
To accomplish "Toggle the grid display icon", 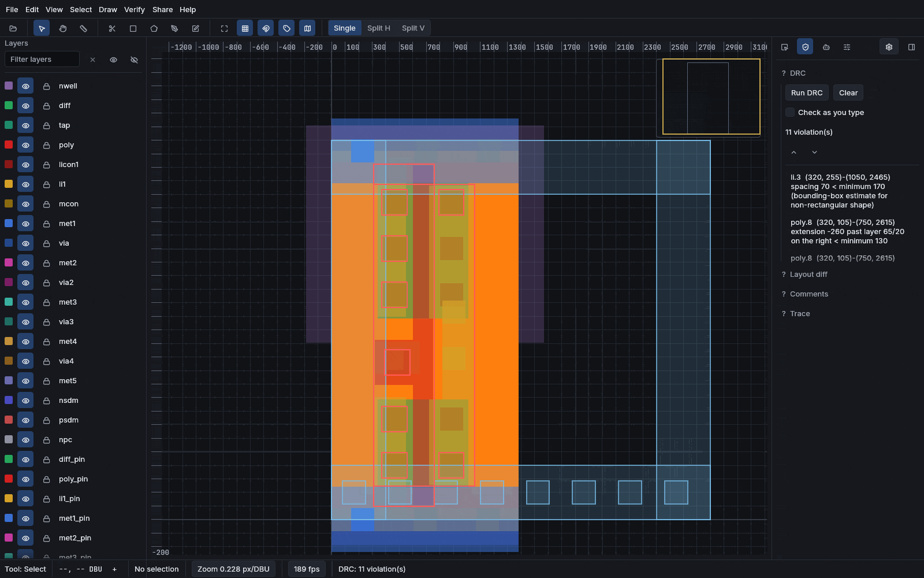I will [245, 28].
